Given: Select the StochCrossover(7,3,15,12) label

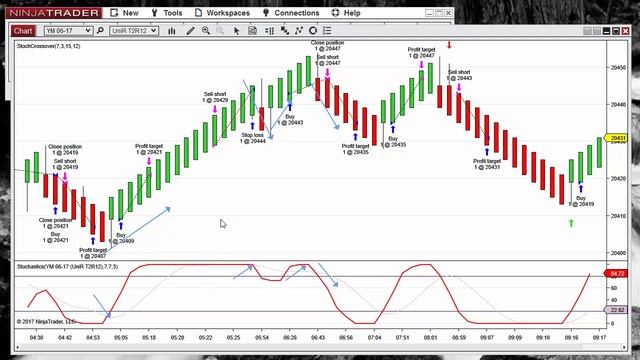Looking at the screenshot, I should 49,46.
